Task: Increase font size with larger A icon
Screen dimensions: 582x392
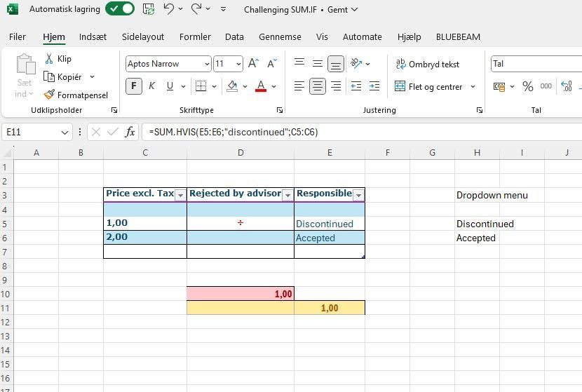Action: (x=254, y=64)
